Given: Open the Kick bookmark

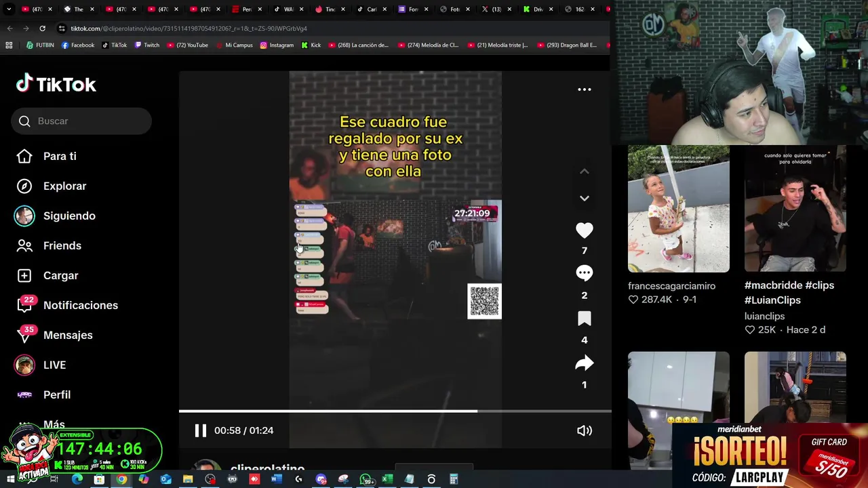Looking at the screenshot, I should (x=311, y=45).
